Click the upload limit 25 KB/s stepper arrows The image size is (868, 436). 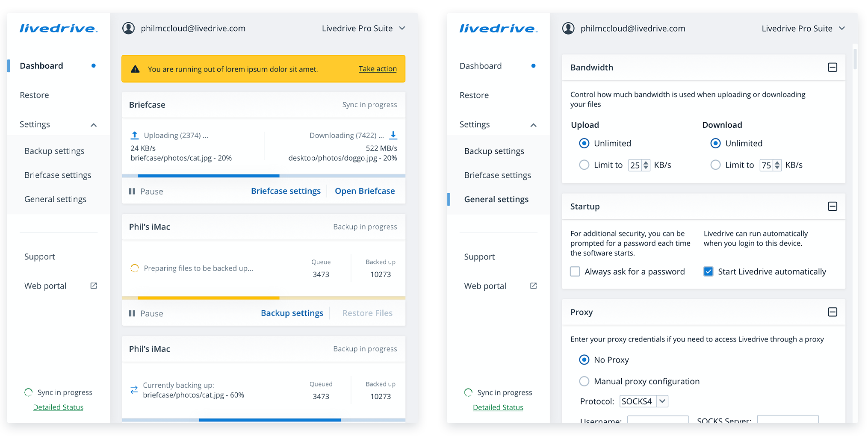coord(646,165)
